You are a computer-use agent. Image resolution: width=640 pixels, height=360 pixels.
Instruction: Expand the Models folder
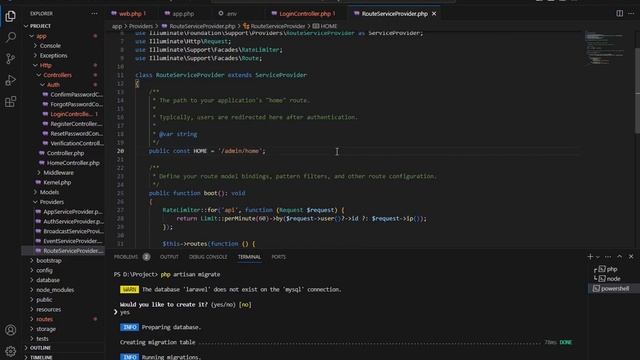point(49,192)
